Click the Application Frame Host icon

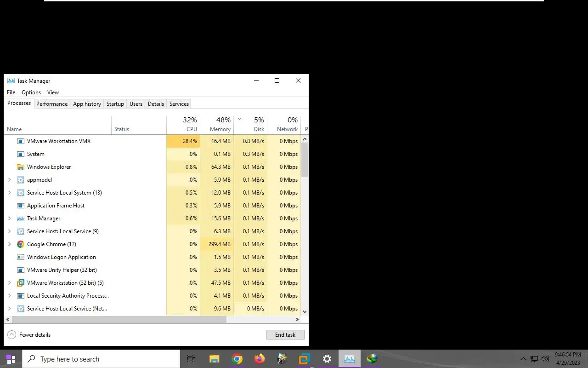[20, 206]
